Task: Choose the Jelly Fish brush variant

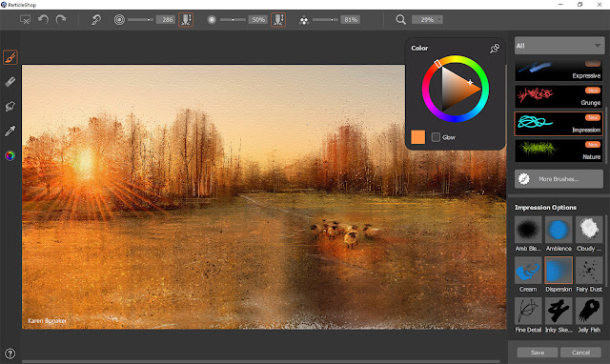Action: pyautogui.click(x=589, y=315)
